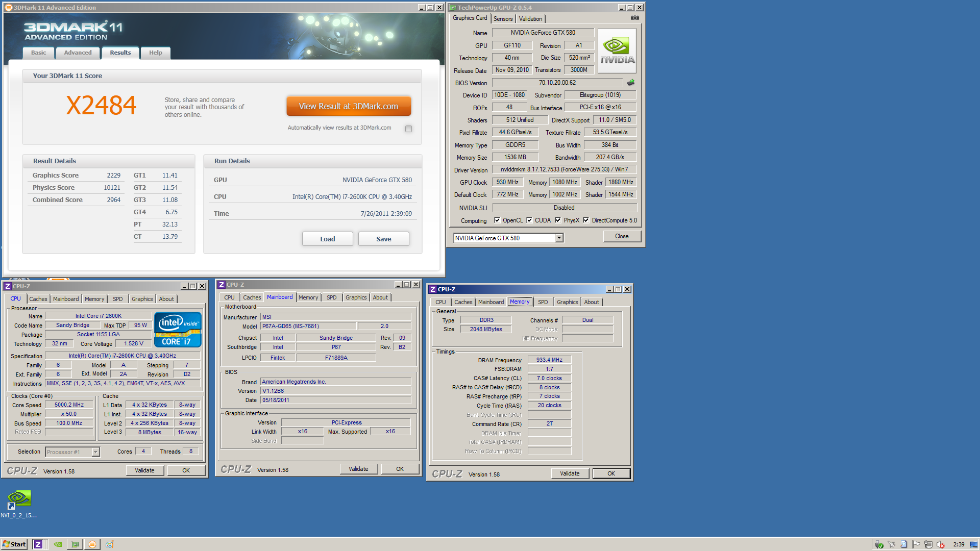Click the NVIDIA icon on the taskbar
980x551 pixels.
(x=58, y=544)
